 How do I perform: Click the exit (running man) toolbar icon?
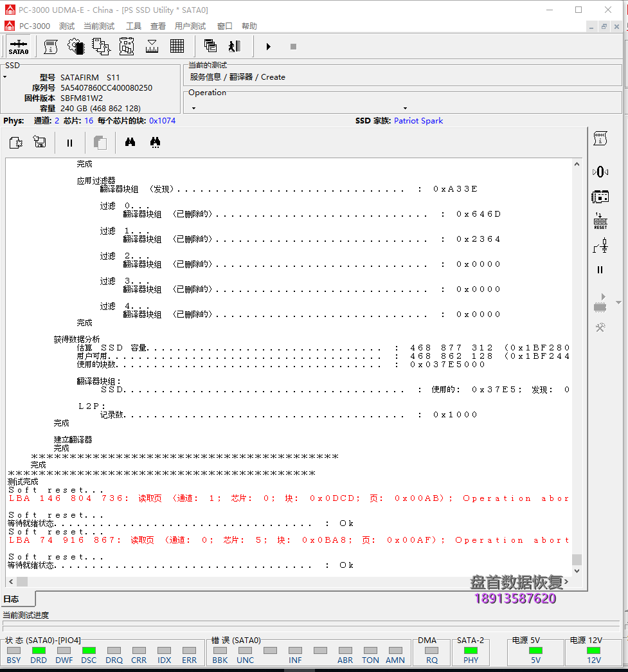tap(235, 46)
